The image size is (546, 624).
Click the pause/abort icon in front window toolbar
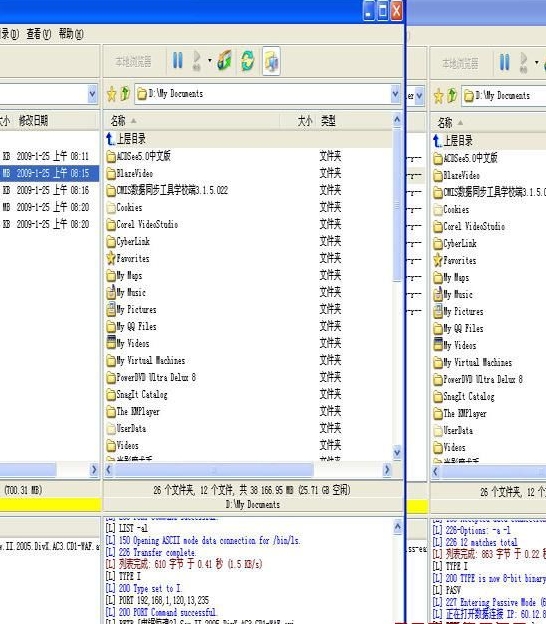(x=177, y=61)
